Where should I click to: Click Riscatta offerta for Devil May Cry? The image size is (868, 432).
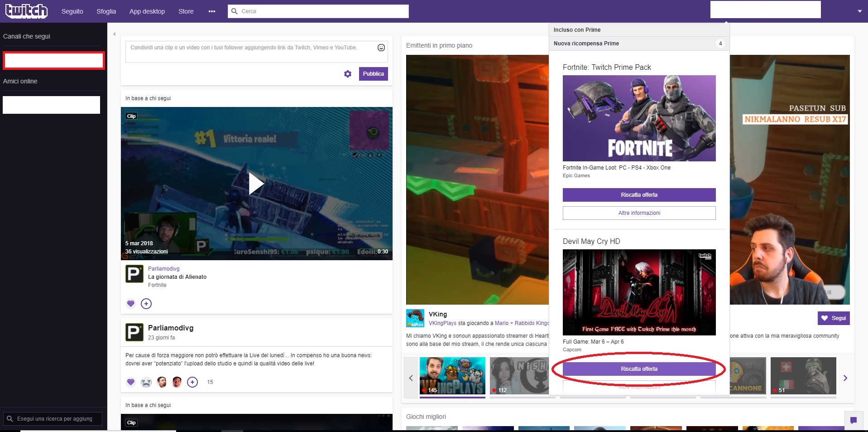639,369
